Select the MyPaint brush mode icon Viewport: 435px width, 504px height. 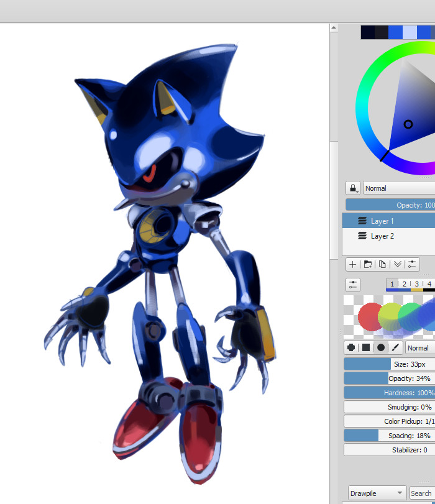click(x=395, y=347)
